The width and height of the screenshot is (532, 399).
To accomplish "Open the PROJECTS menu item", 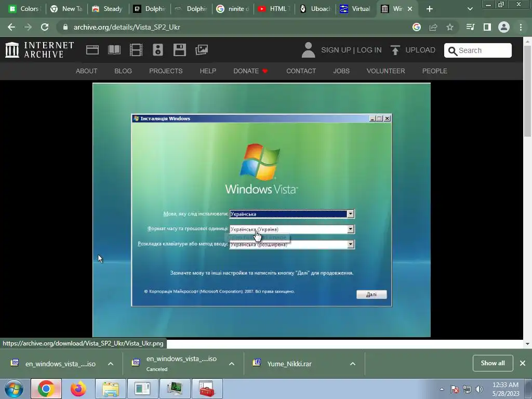I will tap(166, 71).
